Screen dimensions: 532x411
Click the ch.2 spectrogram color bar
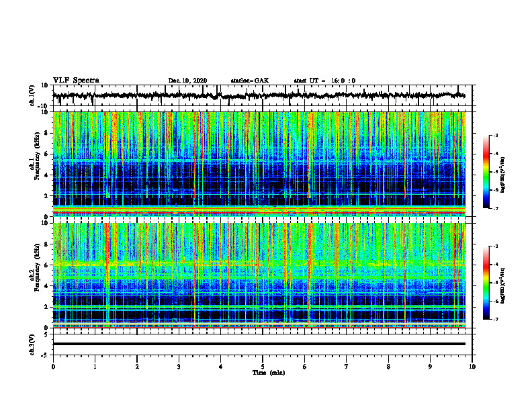[486, 283]
